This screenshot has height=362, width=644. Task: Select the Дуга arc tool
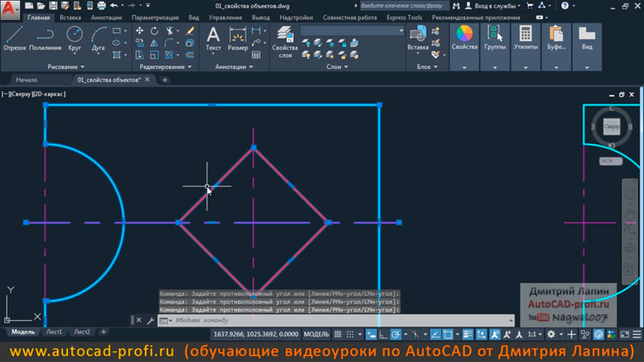pyautogui.click(x=98, y=38)
